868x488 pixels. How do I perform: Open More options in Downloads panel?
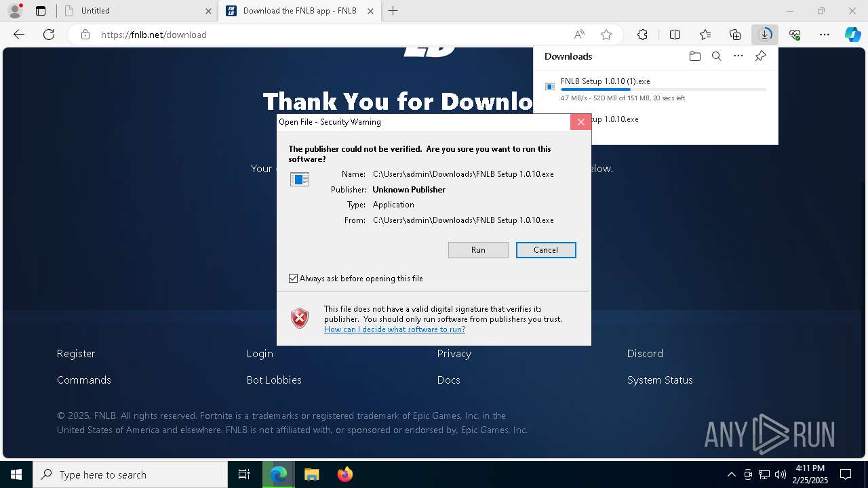738,56
